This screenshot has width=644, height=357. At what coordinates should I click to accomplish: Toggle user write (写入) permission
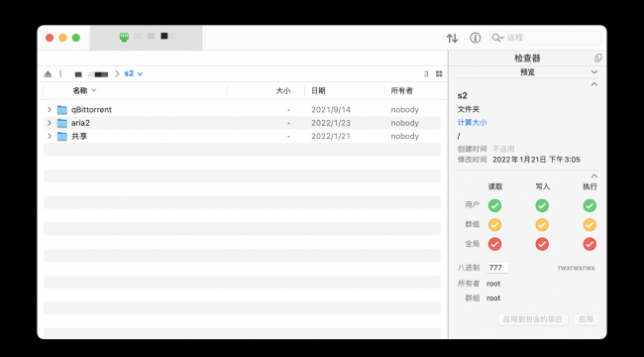click(x=542, y=205)
